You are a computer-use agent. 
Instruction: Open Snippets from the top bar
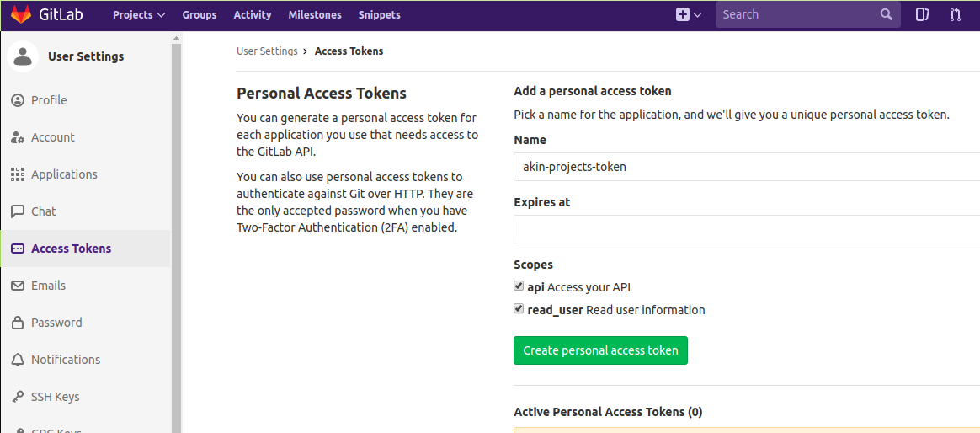point(379,14)
